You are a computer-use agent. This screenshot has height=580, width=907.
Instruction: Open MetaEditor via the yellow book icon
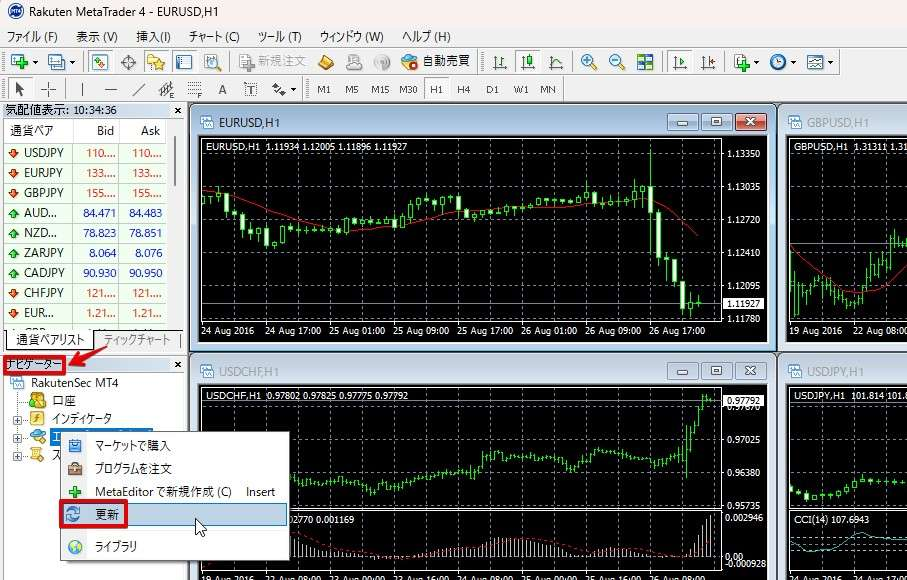(326, 62)
